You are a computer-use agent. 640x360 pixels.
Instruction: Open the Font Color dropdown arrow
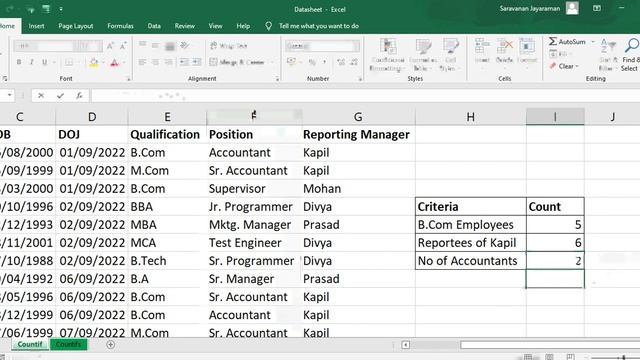124,62
